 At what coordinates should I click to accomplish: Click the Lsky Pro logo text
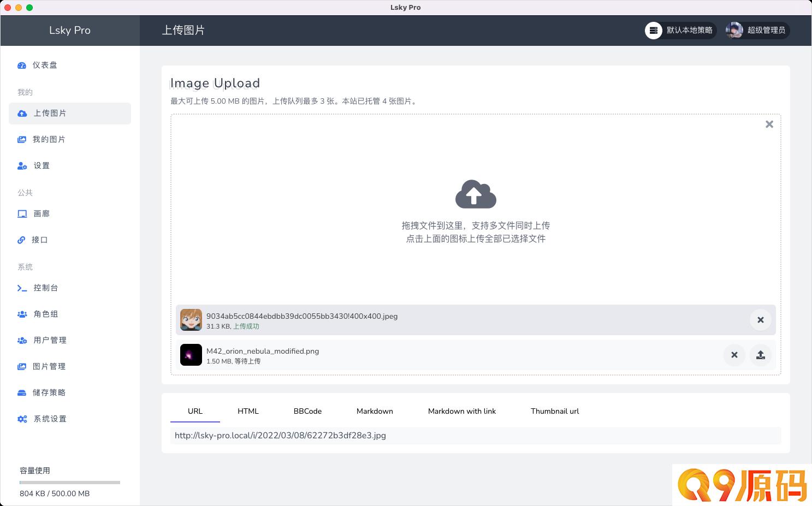(x=70, y=31)
